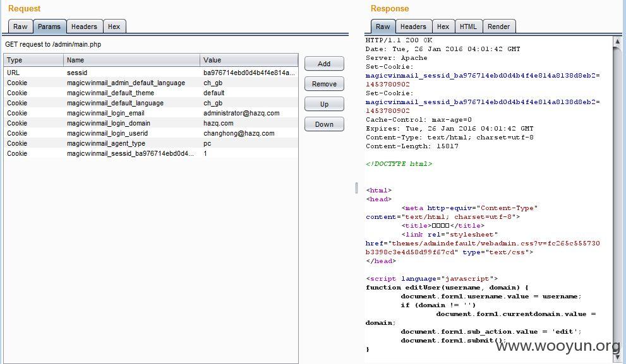Click the Remove parameter button
626x364 pixels.
tap(324, 84)
